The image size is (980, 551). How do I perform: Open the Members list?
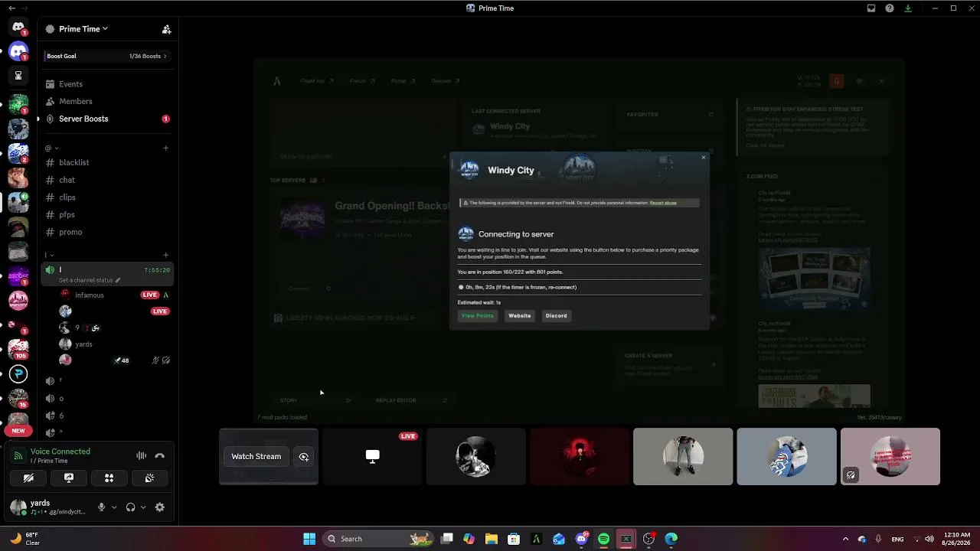(107, 101)
